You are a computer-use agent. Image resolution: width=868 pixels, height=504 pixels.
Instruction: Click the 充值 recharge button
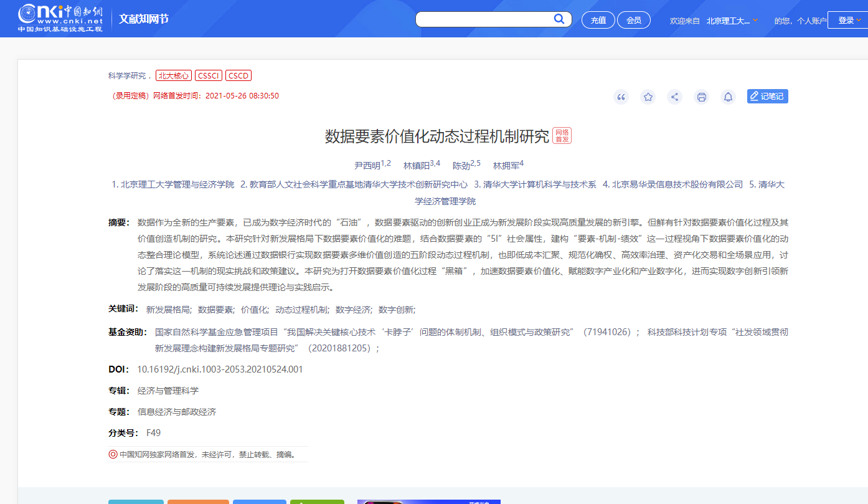[x=598, y=19]
